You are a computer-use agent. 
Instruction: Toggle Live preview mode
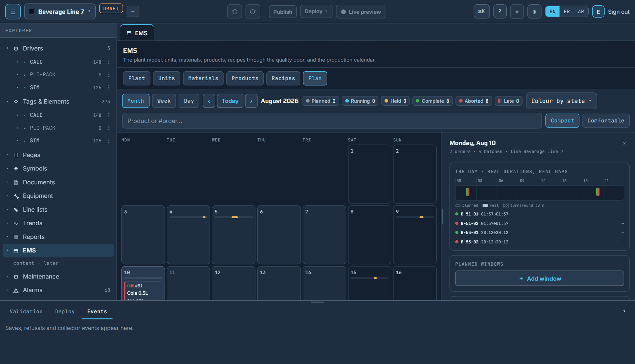click(x=360, y=12)
